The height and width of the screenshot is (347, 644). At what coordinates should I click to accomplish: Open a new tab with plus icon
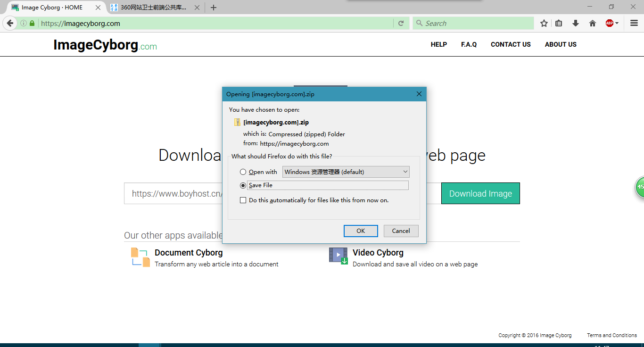(214, 8)
